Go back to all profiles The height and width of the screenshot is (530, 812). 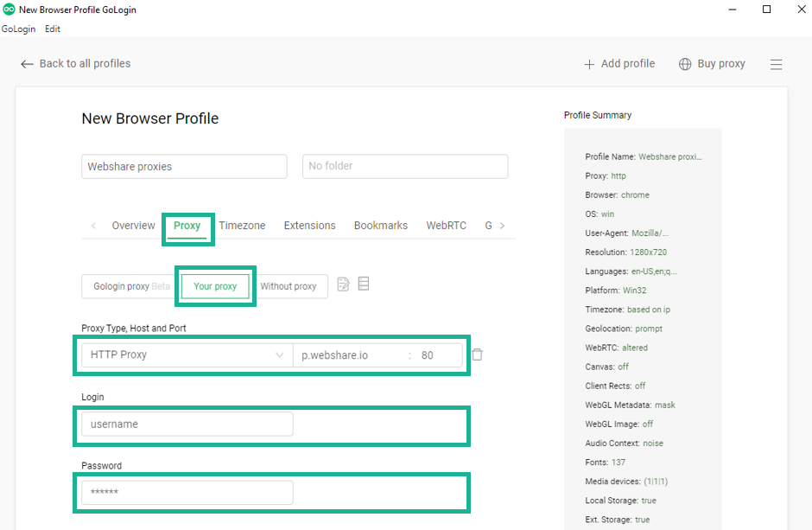pyautogui.click(x=84, y=63)
